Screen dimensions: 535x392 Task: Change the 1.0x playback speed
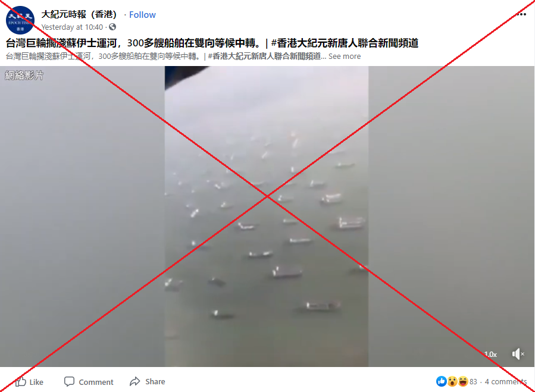coord(490,354)
